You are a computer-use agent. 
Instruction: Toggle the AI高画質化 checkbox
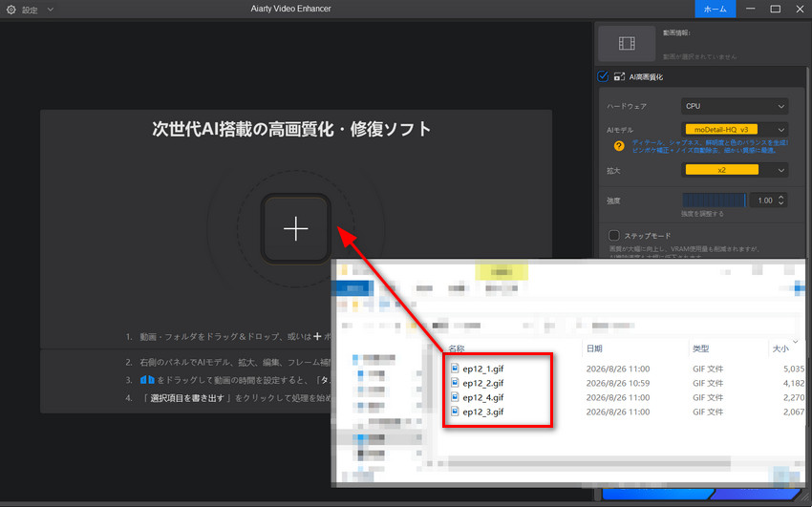pyautogui.click(x=603, y=76)
